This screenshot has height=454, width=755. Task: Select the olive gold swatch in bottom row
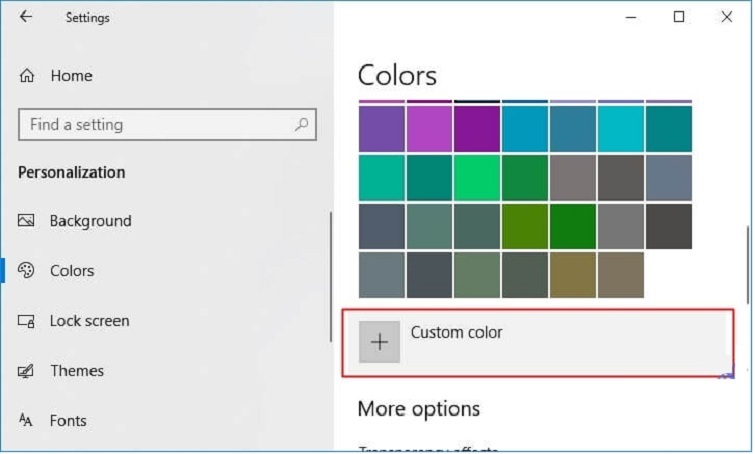click(x=573, y=275)
